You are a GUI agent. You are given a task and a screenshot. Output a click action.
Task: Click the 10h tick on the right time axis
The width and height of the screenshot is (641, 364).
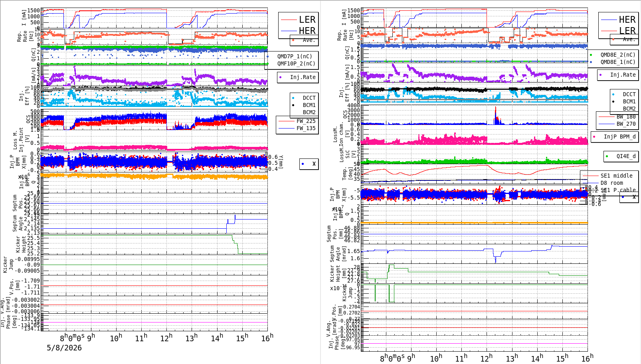(x=436, y=358)
